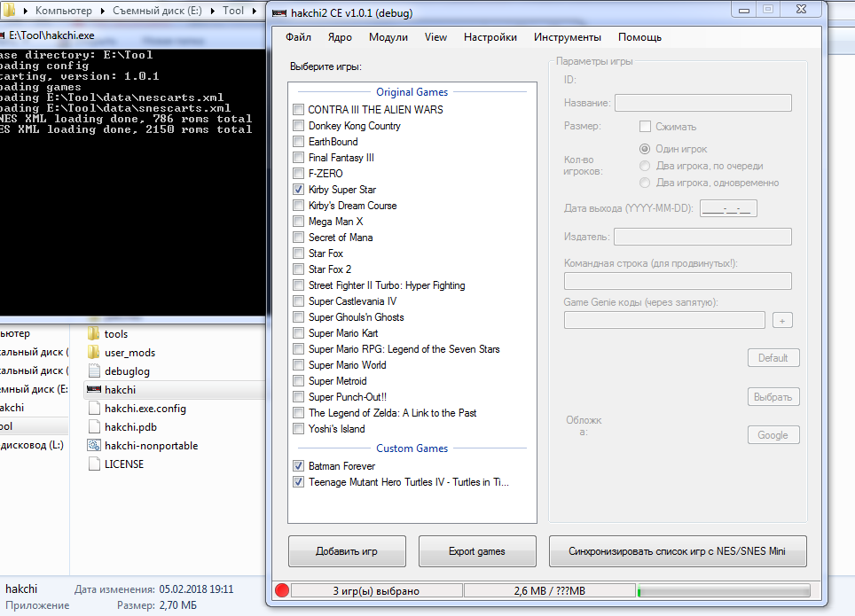Screen dimensions: 855x616
Task: Click the plus button next to Game Genie
Action: 782,321
